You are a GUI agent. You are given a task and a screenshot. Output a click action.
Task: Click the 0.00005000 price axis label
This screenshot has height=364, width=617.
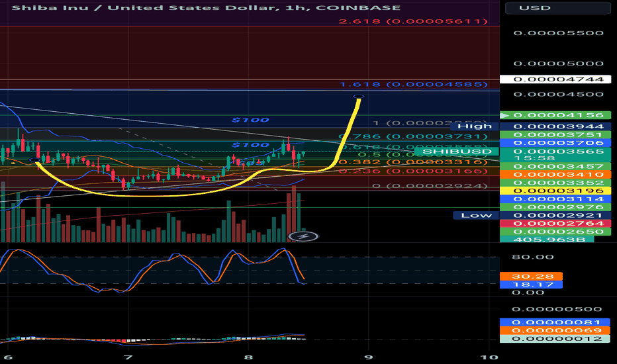click(x=558, y=64)
